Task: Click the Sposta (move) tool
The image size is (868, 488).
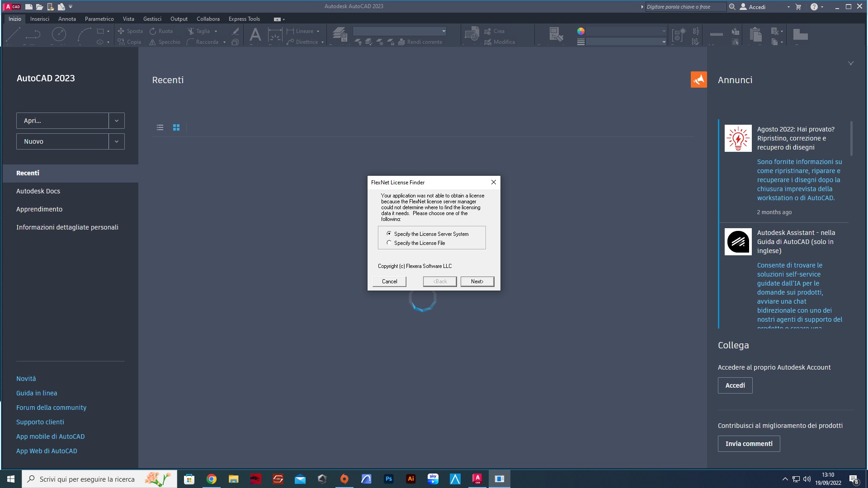Action: tap(130, 31)
